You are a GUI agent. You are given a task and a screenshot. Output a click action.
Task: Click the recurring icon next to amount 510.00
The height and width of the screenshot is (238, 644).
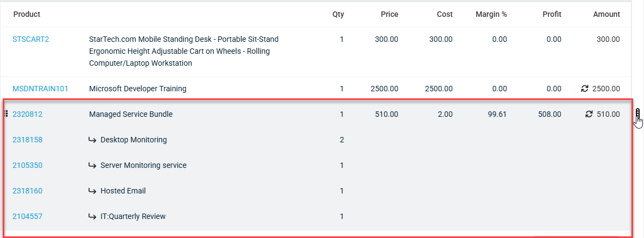pos(589,114)
